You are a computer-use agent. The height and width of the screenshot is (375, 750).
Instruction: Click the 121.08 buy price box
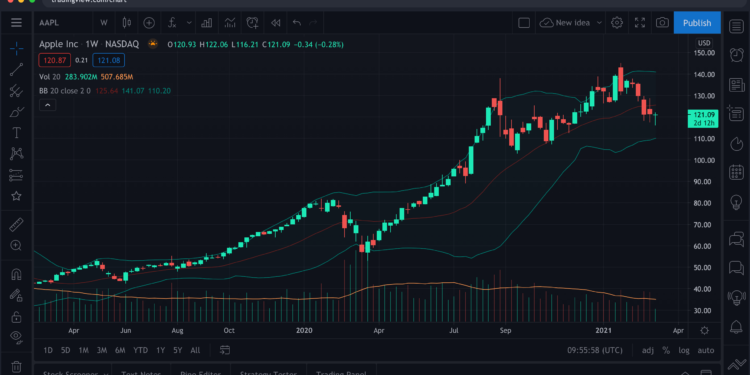[x=109, y=60]
